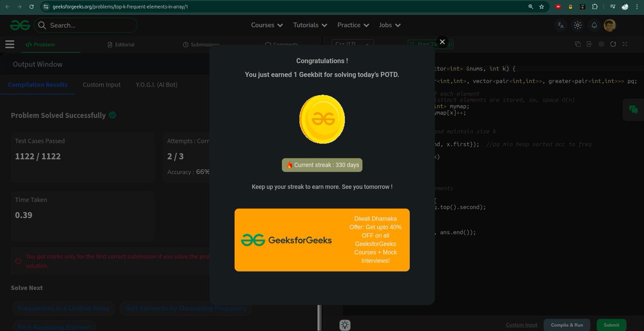Expand the Courses dropdown
The image size is (644, 331).
pyautogui.click(x=266, y=25)
